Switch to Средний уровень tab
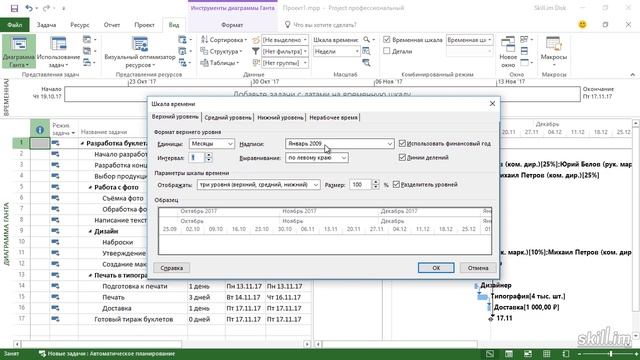The height and width of the screenshot is (360, 640). click(228, 118)
